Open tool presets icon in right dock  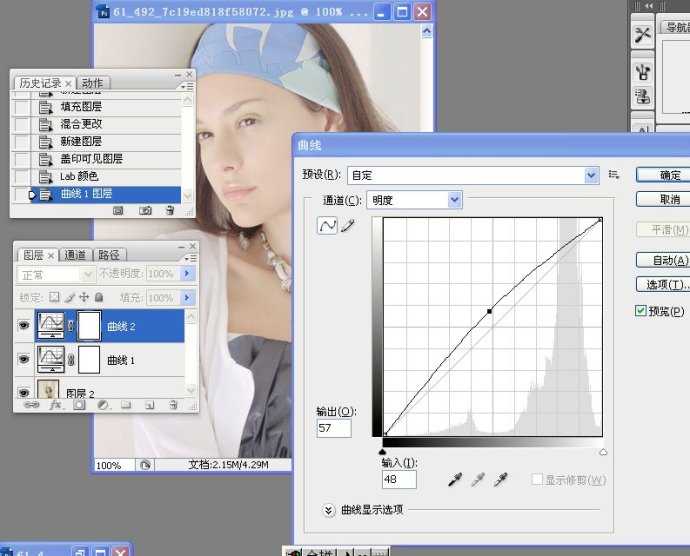click(x=643, y=34)
